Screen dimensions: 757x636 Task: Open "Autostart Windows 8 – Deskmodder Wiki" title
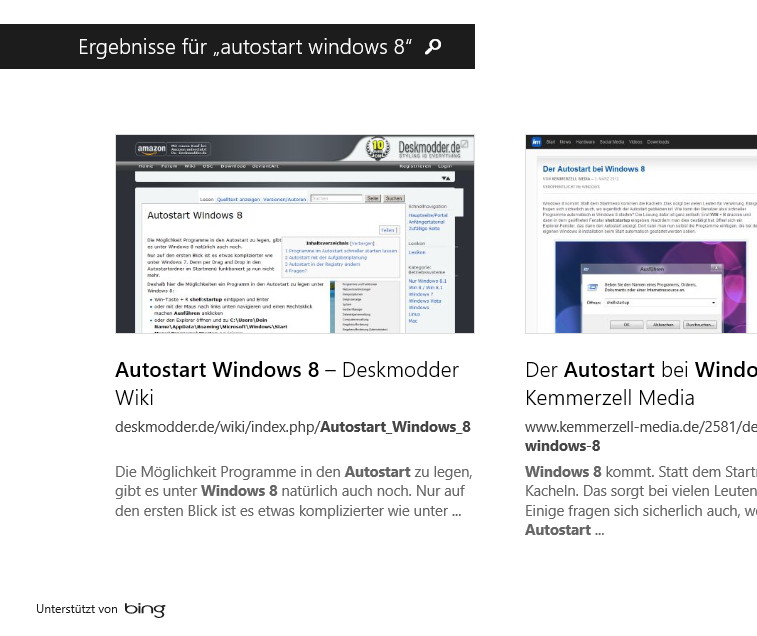pos(287,383)
